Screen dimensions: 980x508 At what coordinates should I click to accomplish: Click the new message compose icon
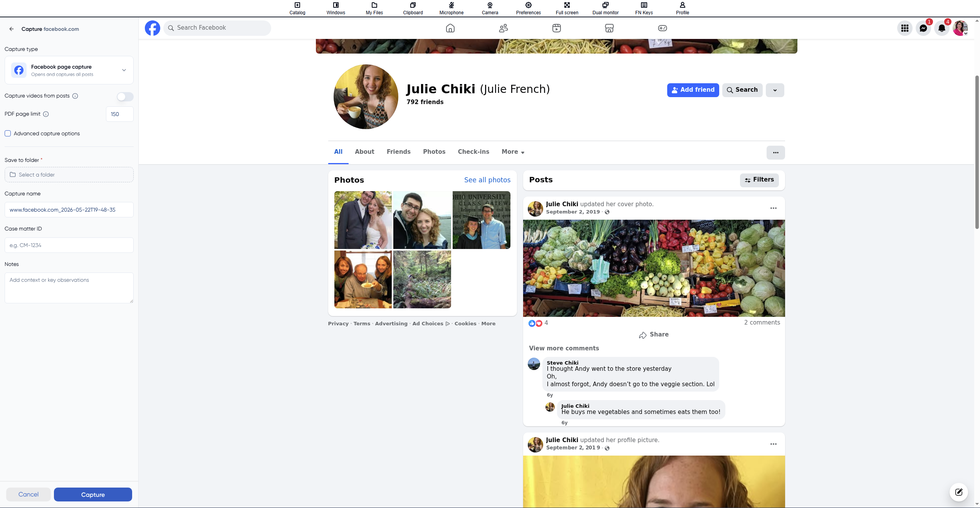pyautogui.click(x=959, y=492)
